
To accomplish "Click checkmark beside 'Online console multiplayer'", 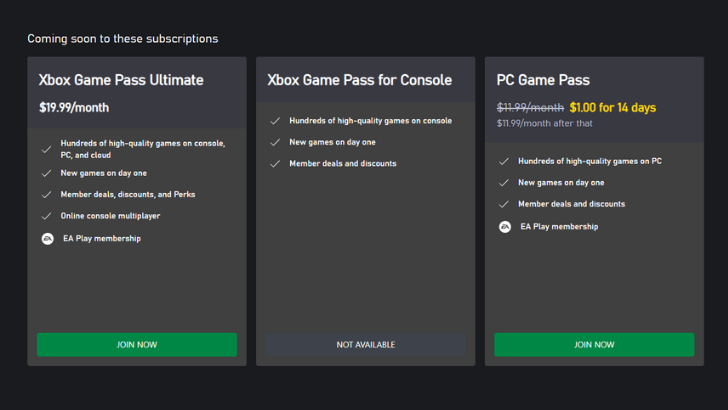I will pyautogui.click(x=46, y=216).
